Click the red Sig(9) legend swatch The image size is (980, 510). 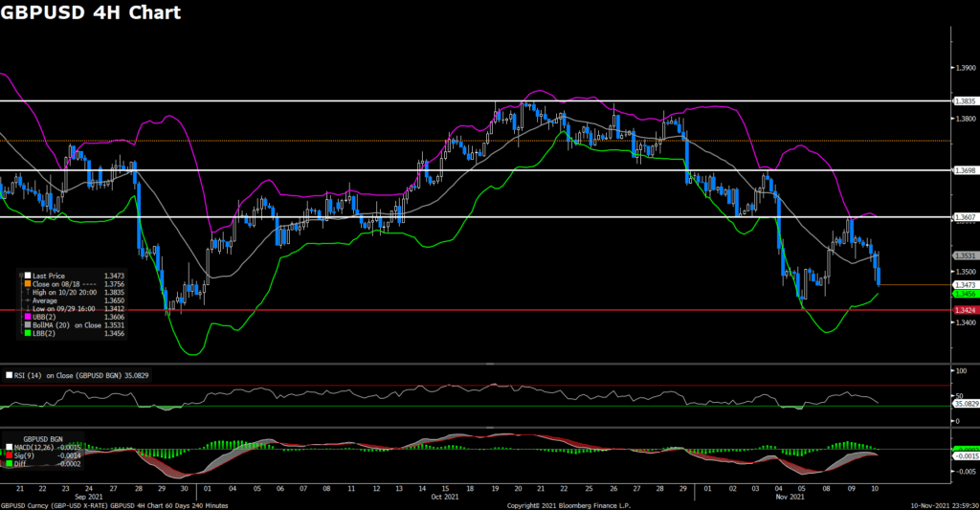point(9,455)
